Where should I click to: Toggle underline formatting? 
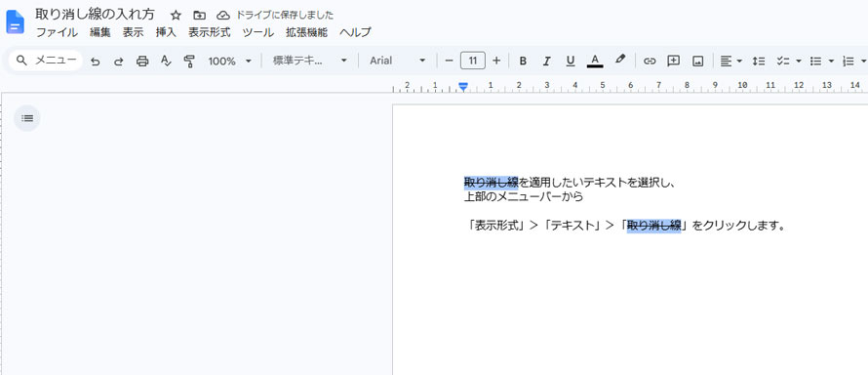click(571, 61)
